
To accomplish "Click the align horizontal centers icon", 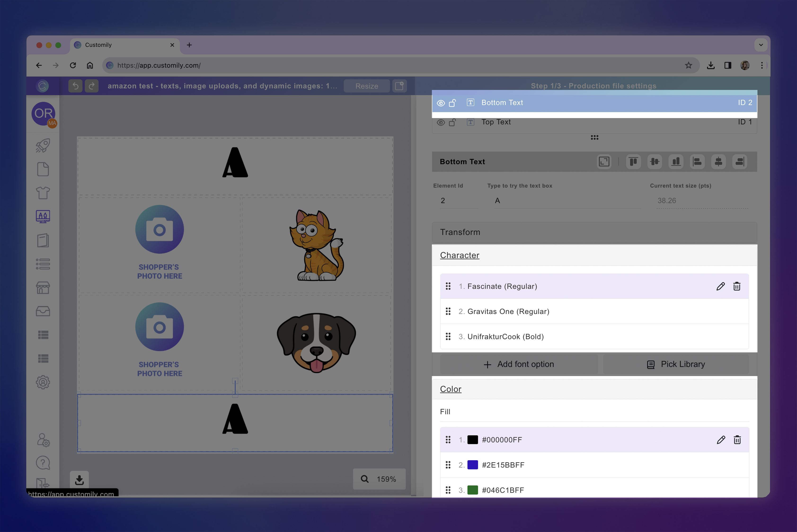I will [718, 161].
